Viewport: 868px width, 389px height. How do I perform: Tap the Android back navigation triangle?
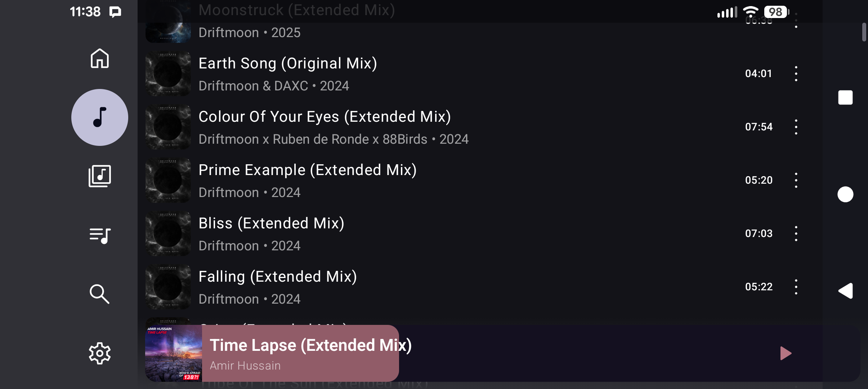pos(845,291)
